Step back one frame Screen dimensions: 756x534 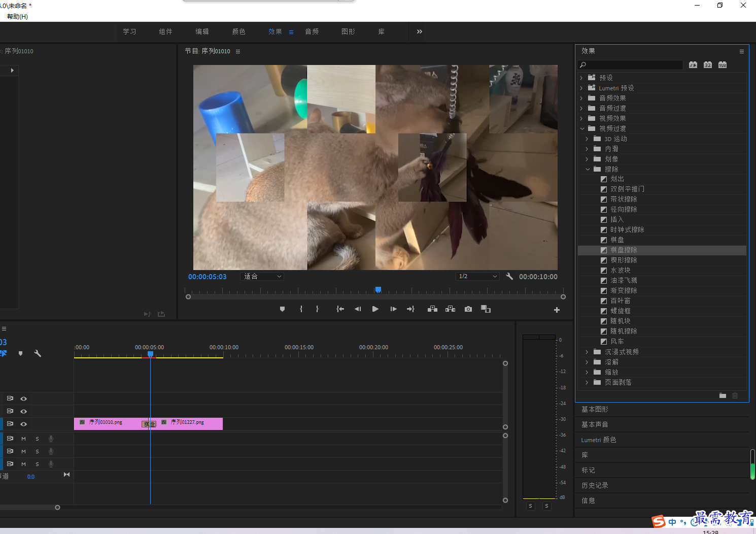click(358, 309)
